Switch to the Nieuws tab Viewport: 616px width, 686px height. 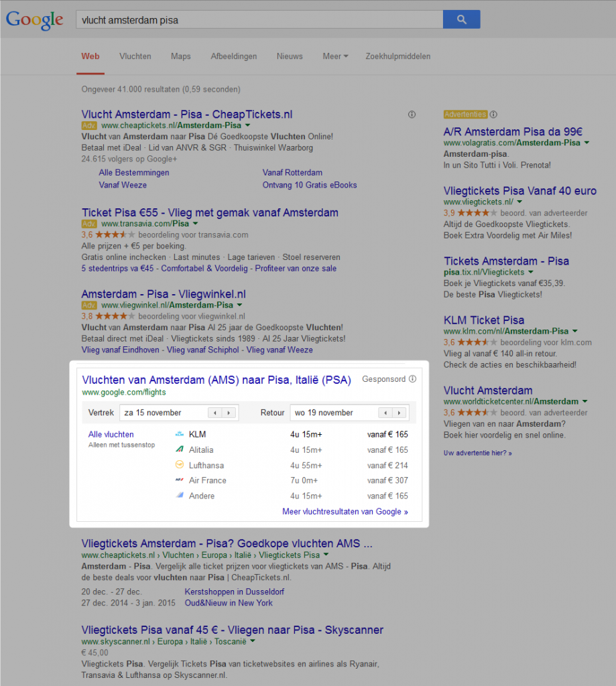point(290,56)
